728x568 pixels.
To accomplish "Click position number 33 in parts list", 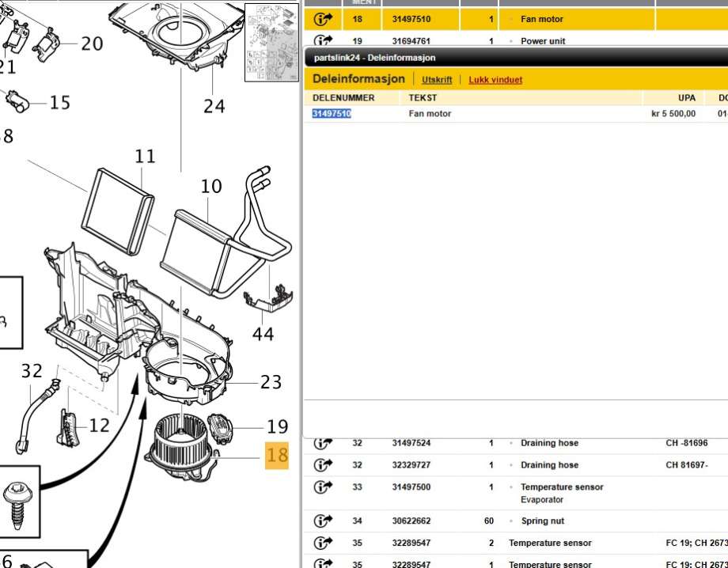I will point(357,487).
